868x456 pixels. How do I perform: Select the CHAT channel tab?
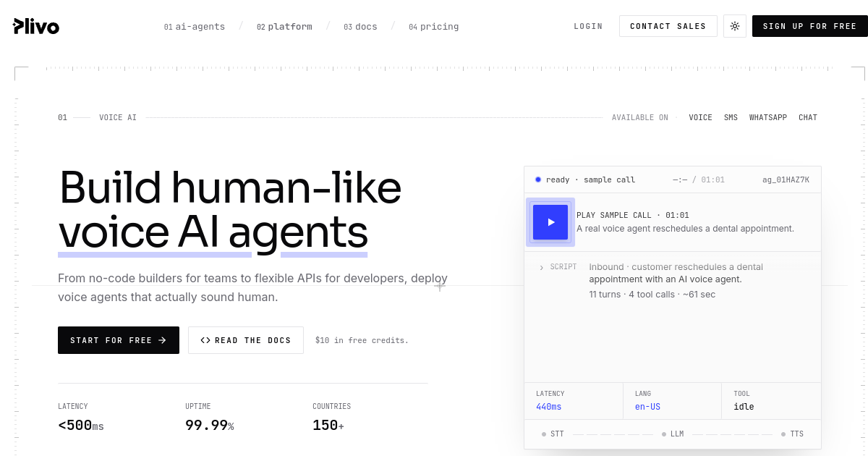(808, 117)
